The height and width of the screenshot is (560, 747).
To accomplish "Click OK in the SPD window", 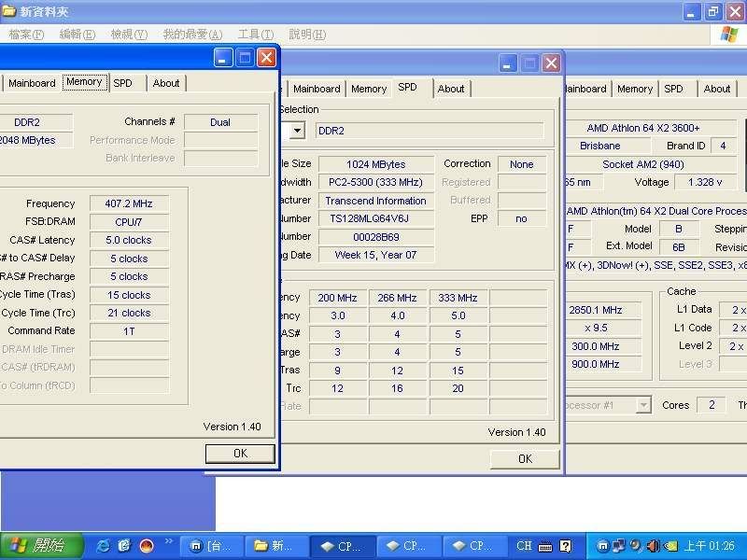I will pyautogui.click(x=525, y=459).
